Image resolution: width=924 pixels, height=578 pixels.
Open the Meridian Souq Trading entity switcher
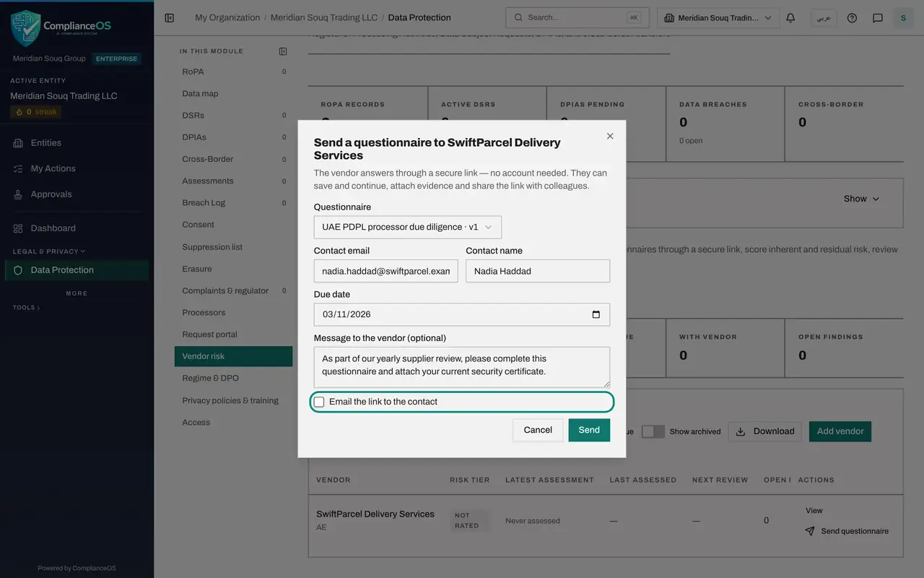[x=718, y=17]
